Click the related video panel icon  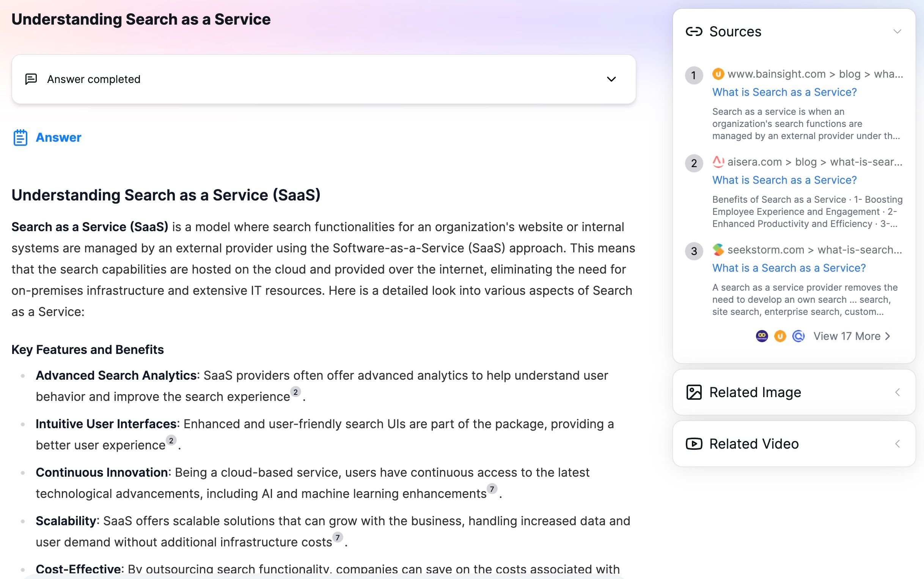point(695,443)
